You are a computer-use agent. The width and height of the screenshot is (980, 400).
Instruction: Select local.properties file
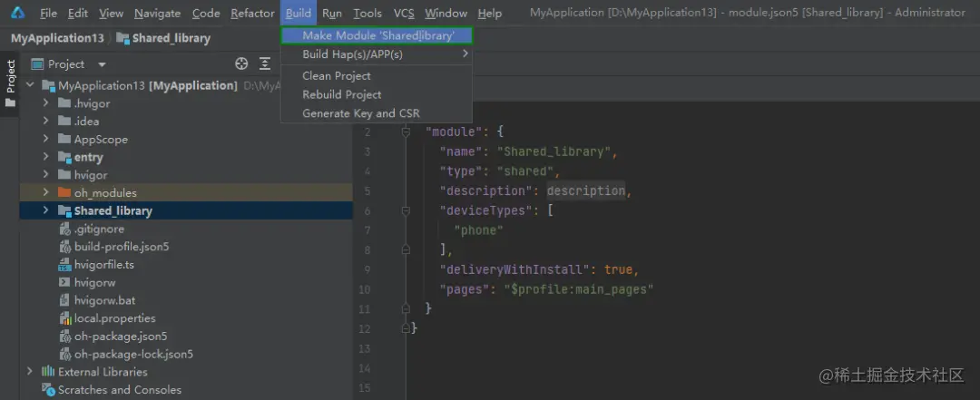[x=186, y=318]
